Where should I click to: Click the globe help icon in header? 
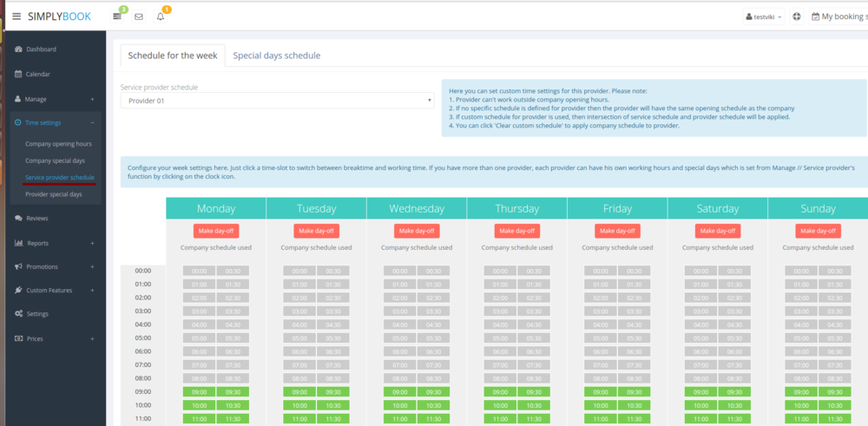tap(797, 16)
